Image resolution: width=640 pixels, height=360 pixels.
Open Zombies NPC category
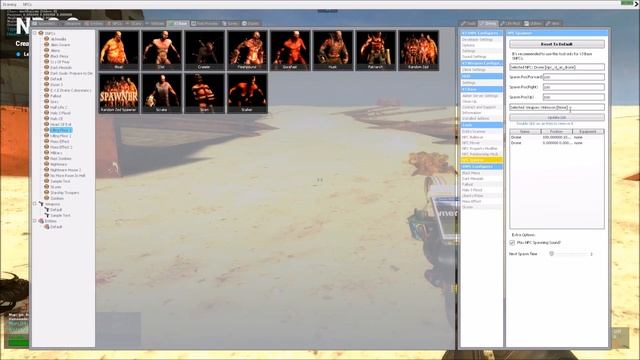(x=57, y=198)
